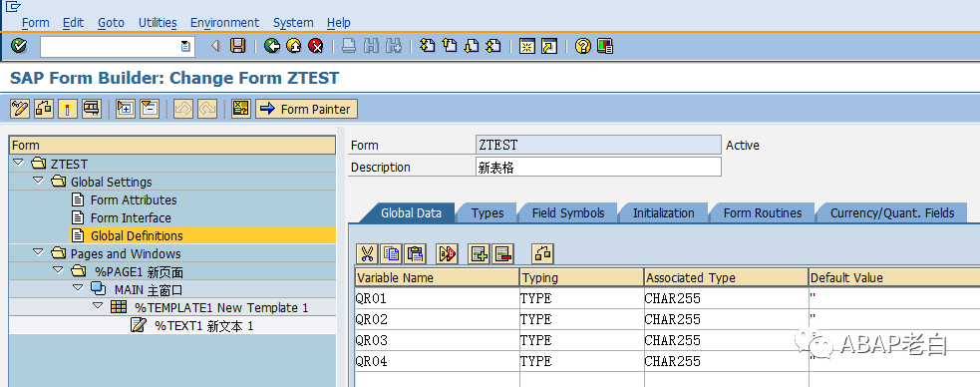This screenshot has width=980, height=387.
Task: Click the QR01 variable name cell
Action: [437, 299]
